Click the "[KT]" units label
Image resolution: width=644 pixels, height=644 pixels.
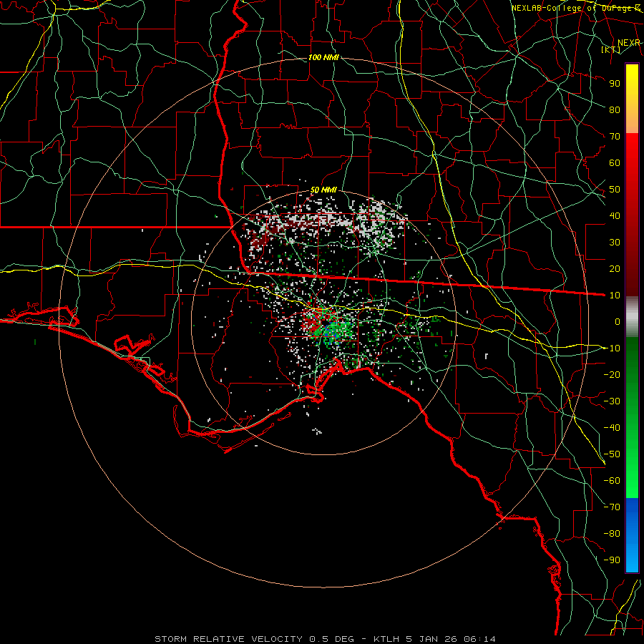[x=611, y=49]
